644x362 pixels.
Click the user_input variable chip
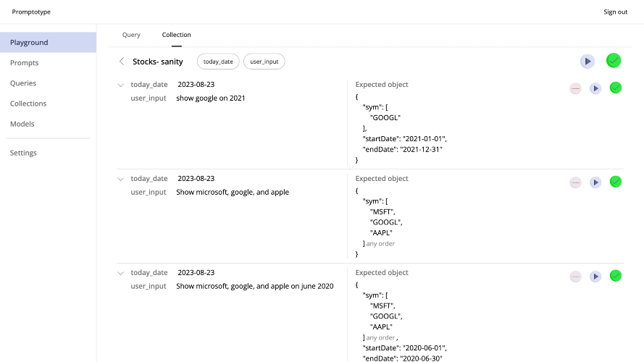click(264, 61)
